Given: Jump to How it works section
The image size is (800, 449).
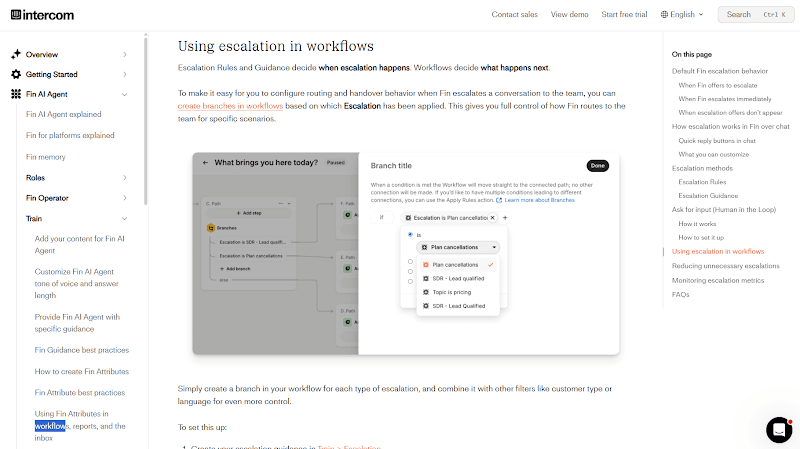Looking at the screenshot, I should [x=697, y=224].
